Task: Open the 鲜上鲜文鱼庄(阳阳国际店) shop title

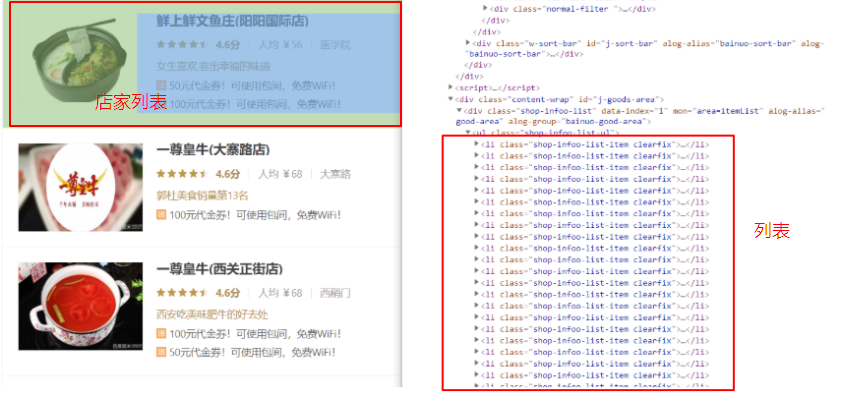Action: tap(233, 21)
